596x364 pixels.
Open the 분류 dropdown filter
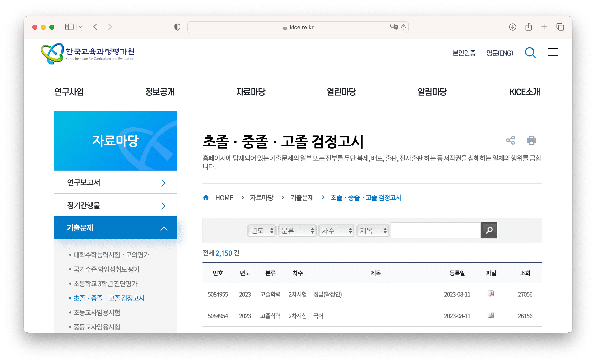point(297,231)
